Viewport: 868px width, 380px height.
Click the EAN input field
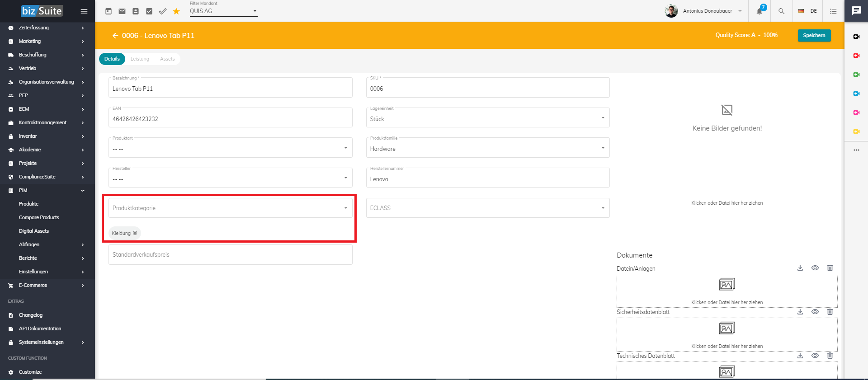coord(231,117)
